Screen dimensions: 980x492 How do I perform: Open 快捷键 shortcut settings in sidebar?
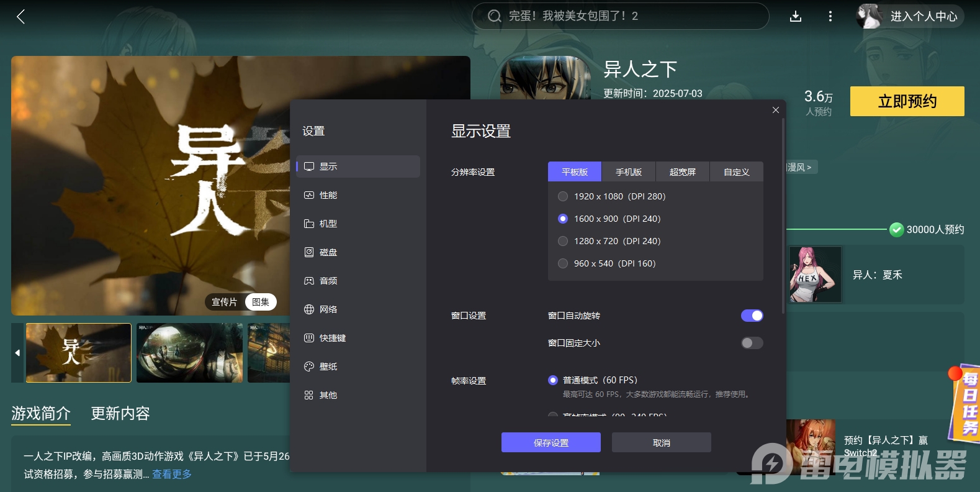pos(358,338)
